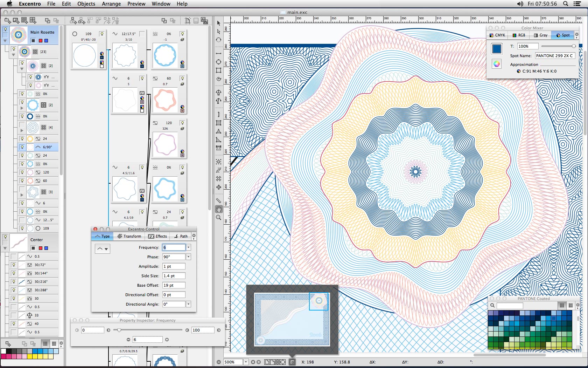588x368 pixels.
Task: Open the Arrange menu
Action: pyautogui.click(x=111, y=4)
